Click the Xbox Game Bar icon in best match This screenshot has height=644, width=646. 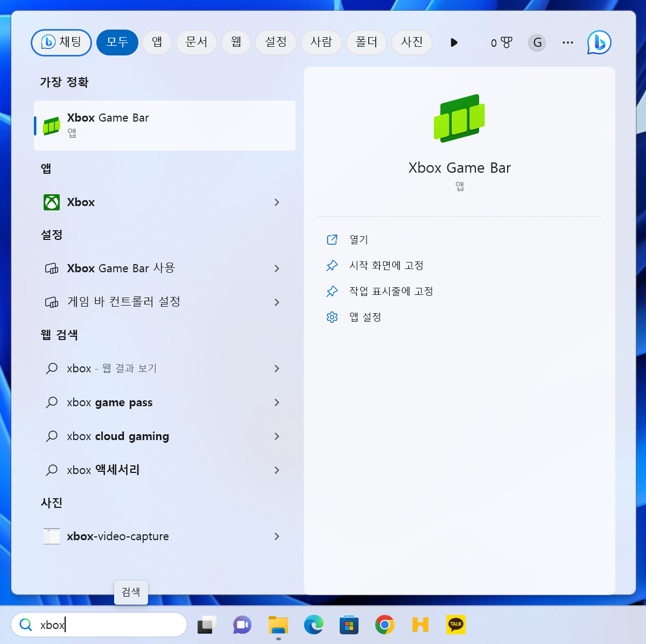(x=51, y=126)
